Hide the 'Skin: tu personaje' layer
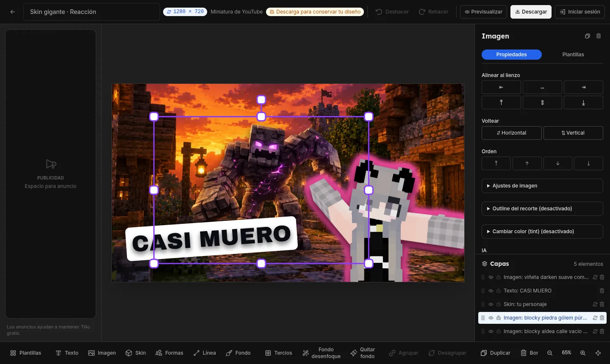Screen dimensions: 610x364 (x=491, y=304)
